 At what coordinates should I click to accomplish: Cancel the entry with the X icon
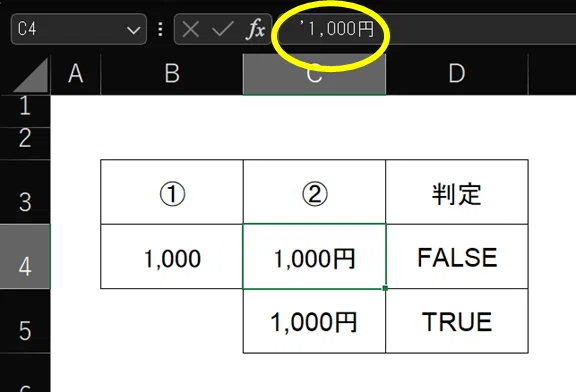tap(191, 29)
